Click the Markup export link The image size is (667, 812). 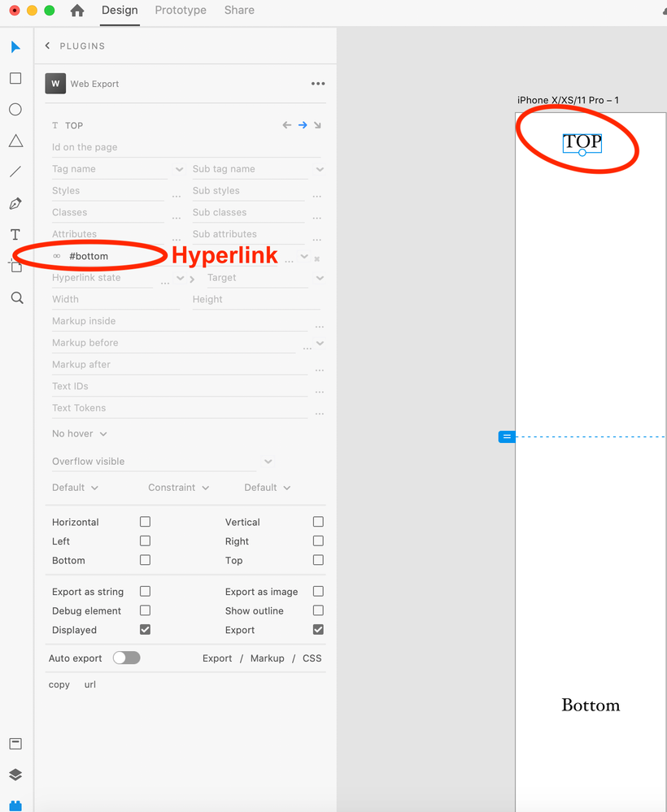tap(267, 658)
